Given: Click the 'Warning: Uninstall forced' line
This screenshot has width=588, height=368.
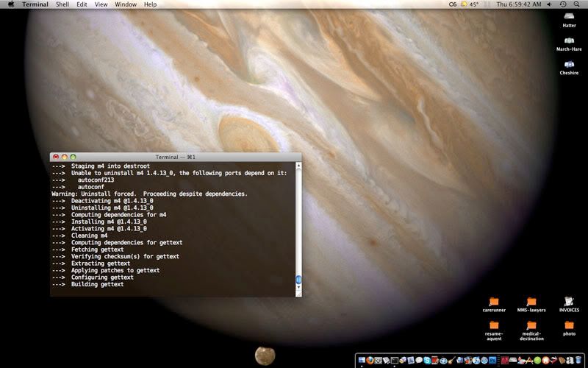Looking at the screenshot, I should [x=150, y=194].
